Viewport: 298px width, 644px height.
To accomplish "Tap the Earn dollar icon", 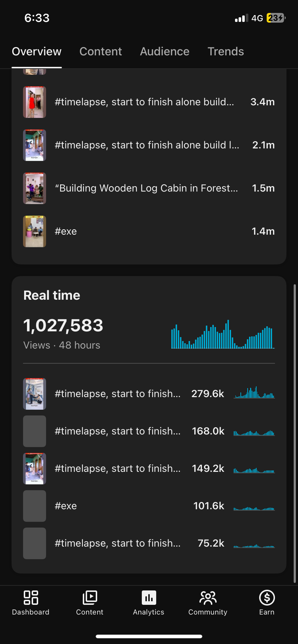I will click(x=267, y=598).
